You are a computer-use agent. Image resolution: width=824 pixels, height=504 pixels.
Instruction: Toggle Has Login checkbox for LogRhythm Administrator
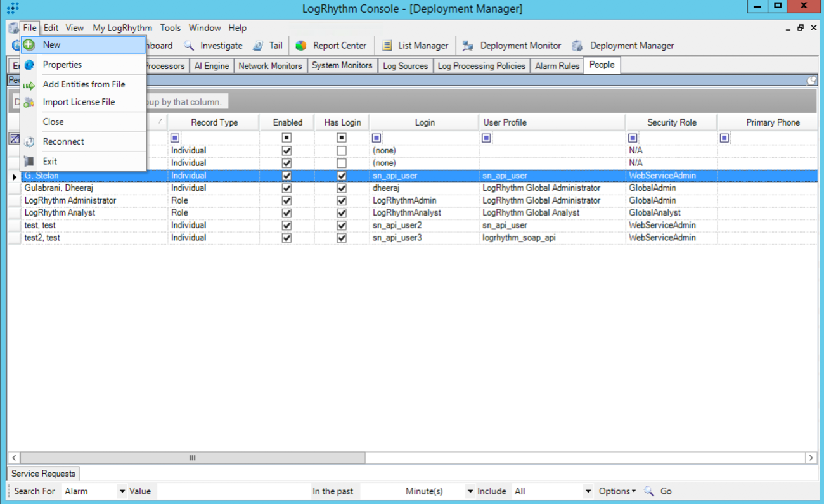click(x=342, y=200)
